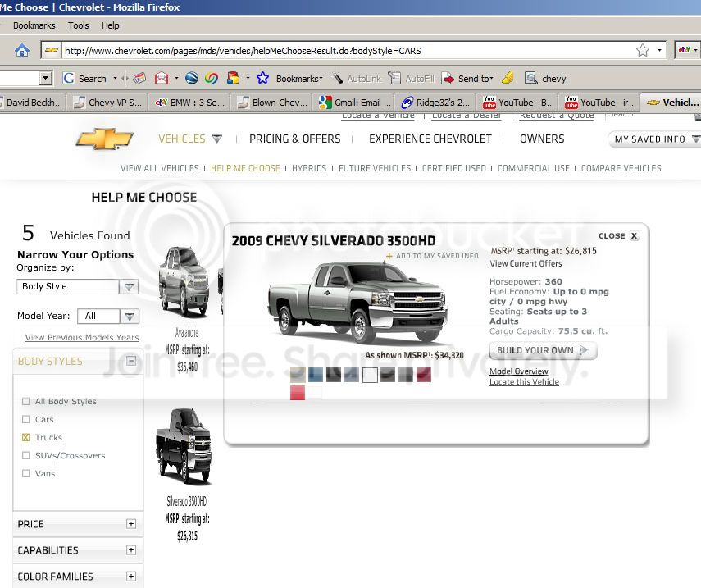Click the find 'chevy' magnifier icon
Viewport: 701px width, 588px height.
(530, 78)
